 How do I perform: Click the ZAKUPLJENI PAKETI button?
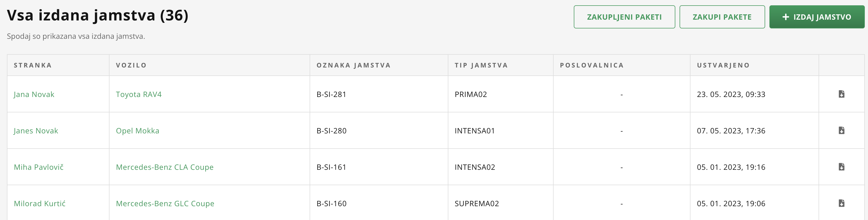click(624, 17)
